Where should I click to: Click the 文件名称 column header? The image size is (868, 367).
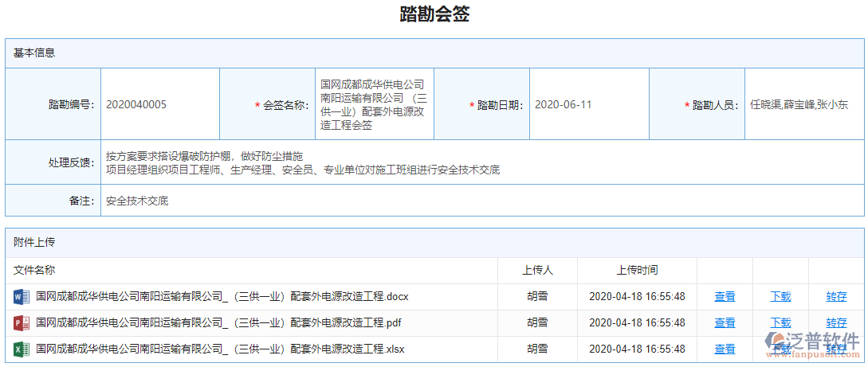(34, 271)
